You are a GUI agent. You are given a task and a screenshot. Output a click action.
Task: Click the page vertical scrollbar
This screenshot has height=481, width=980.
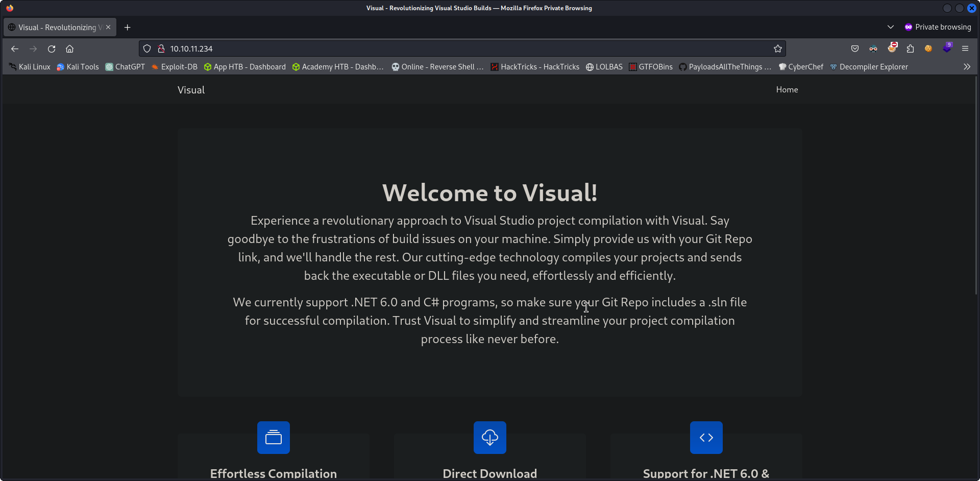976,185
